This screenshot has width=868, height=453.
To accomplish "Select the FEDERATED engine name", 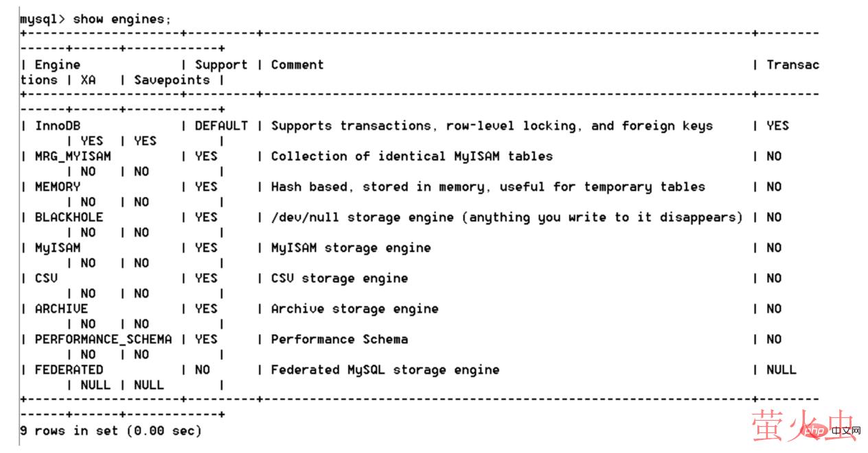I will (x=69, y=370).
